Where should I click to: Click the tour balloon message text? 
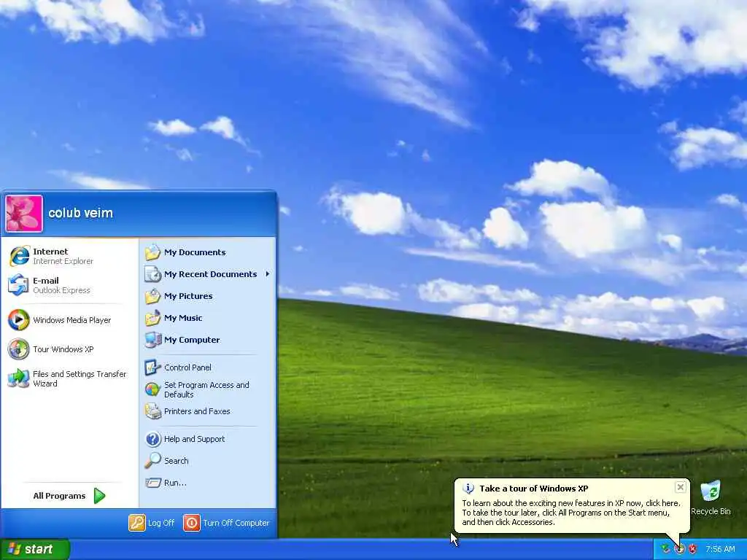(x=571, y=513)
